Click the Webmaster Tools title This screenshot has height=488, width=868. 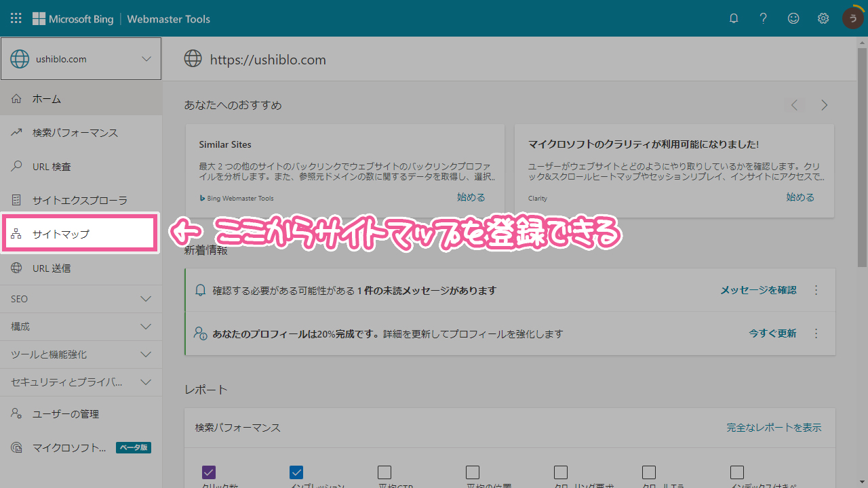click(x=169, y=19)
